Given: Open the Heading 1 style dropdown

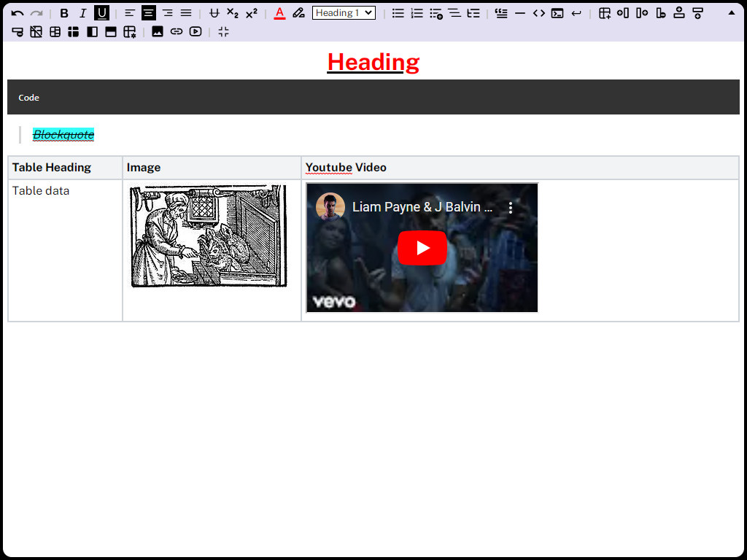Looking at the screenshot, I should (344, 13).
